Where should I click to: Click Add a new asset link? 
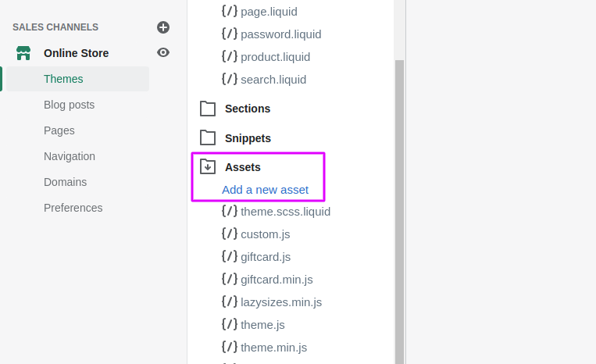point(265,190)
